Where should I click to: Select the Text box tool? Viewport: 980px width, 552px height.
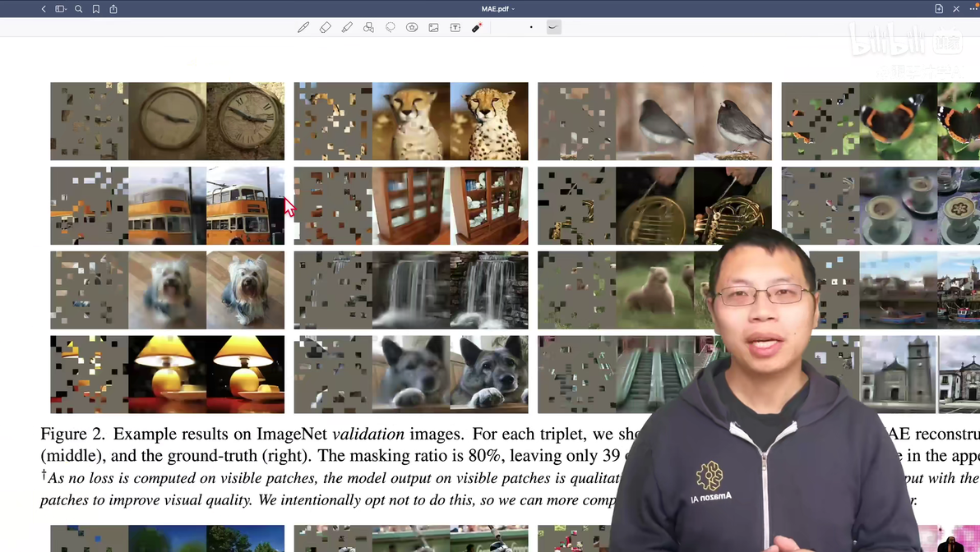click(455, 27)
